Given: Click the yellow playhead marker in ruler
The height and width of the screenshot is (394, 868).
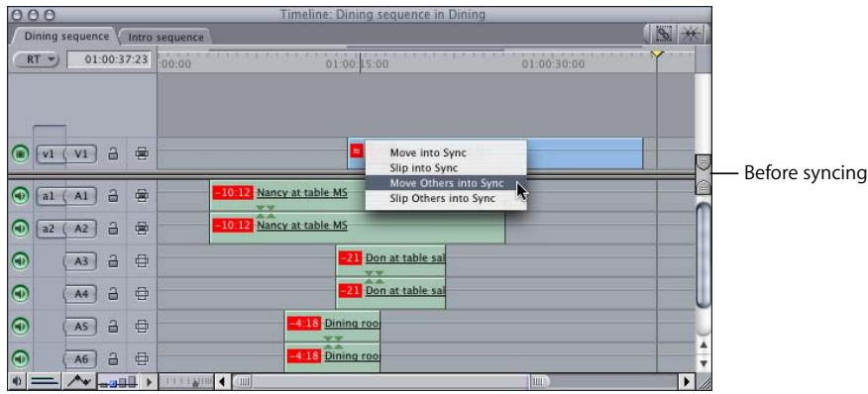Looking at the screenshot, I should pyautogui.click(x=657, y=53).
